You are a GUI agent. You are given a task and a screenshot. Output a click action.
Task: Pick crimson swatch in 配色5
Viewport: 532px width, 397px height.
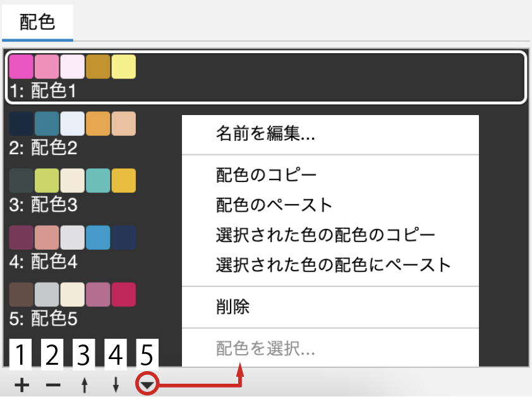pyautogui.click(x=123, y=295)
